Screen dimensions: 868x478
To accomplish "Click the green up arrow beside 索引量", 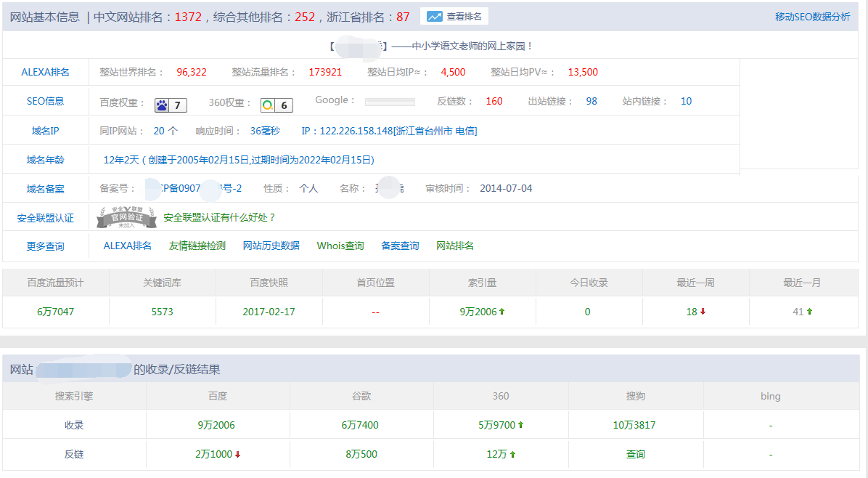I will point(502,311).
